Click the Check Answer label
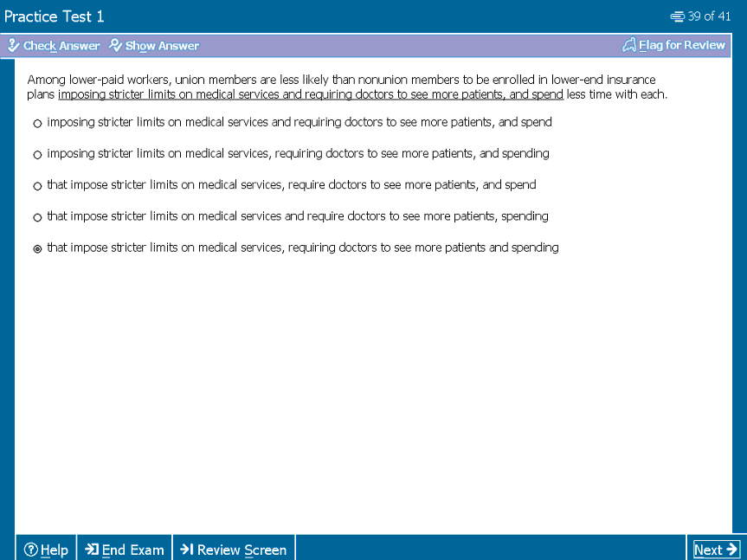The height and width of the screenshot is (560, 747). [61, 46]
